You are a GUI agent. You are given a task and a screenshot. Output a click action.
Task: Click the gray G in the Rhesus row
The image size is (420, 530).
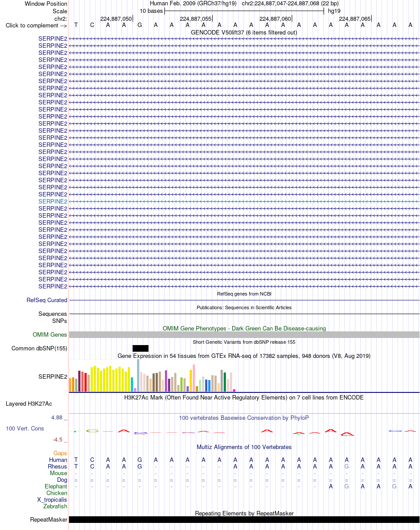tap(347, 467)
